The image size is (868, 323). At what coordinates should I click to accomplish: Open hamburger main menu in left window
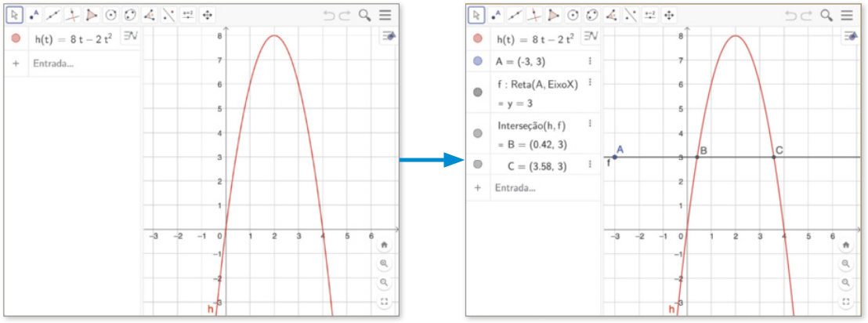[x=385, y=16]
